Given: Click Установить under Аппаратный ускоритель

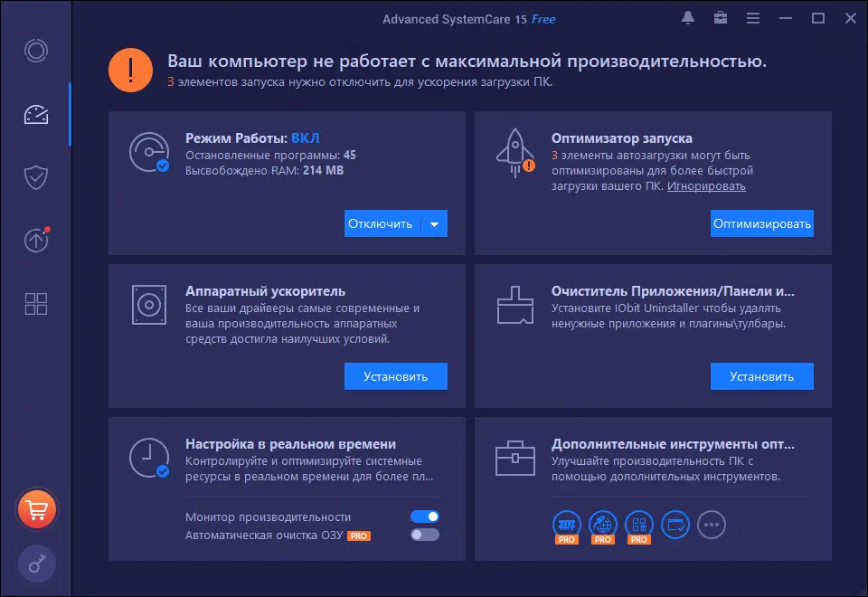Looking at the screenshot, I should coord(396,376).
